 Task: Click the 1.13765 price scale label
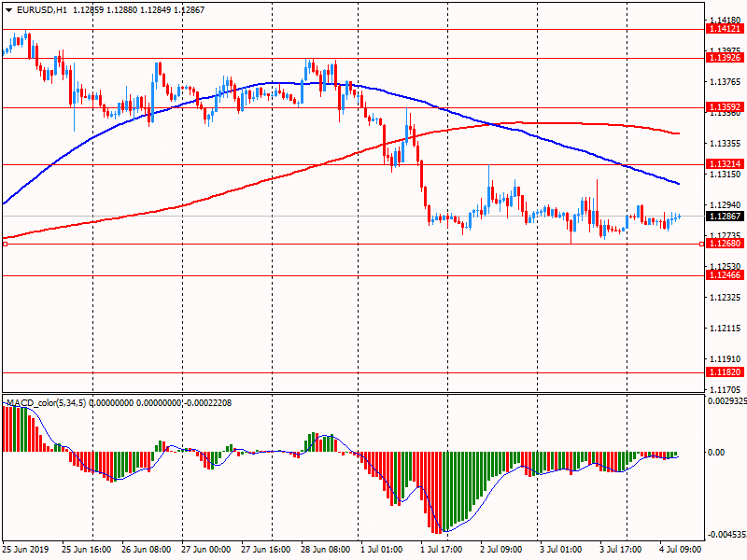click(x=726, y=82)
